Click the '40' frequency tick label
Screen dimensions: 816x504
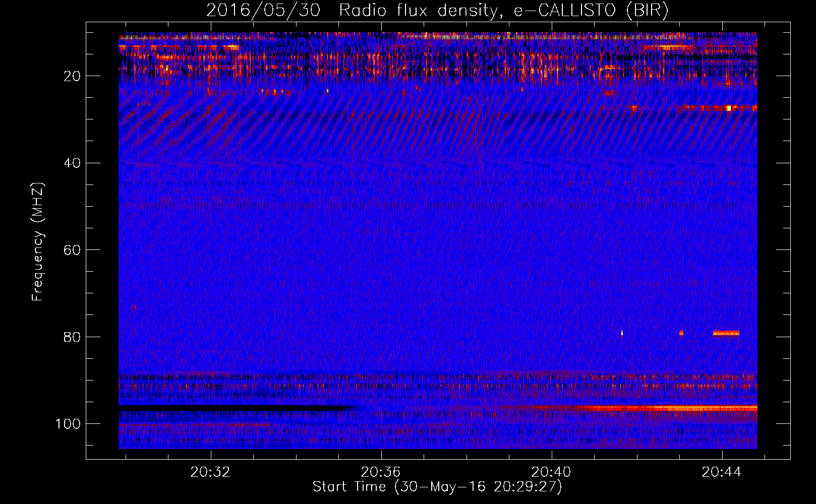[x=73, y=163]
